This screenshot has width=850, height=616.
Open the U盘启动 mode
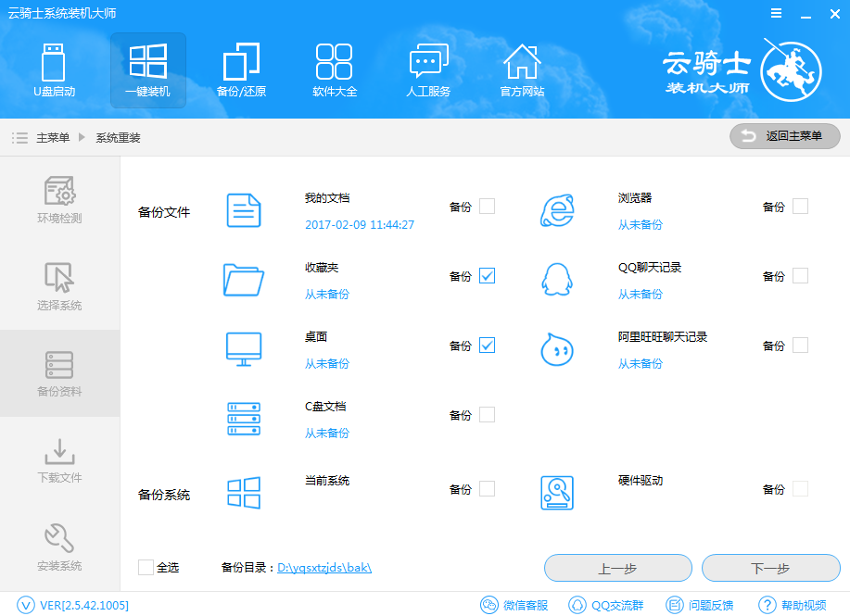coord(54,70)
